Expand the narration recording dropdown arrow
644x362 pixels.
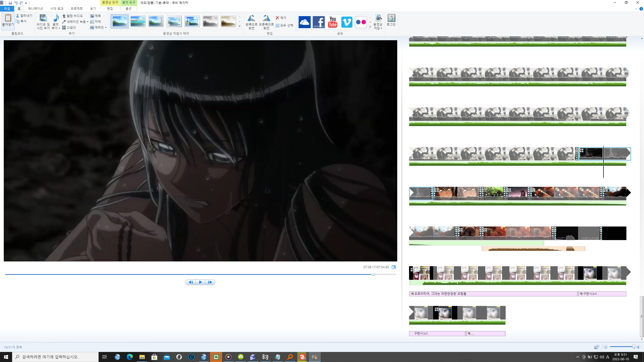88,22
